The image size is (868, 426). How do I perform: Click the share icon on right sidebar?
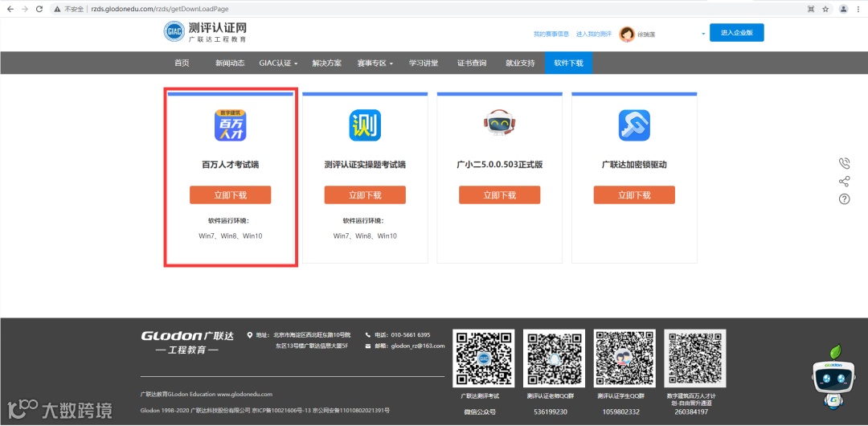click(844, 181)
